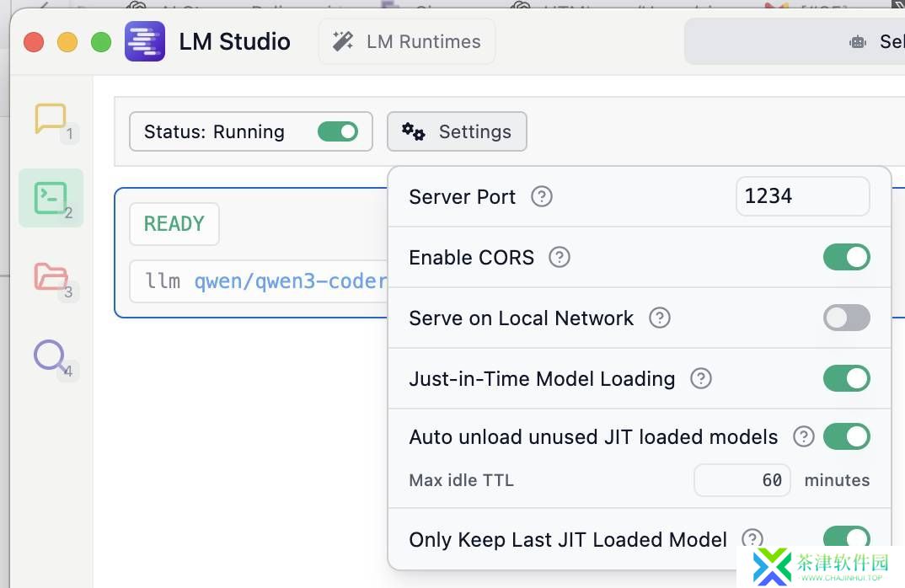
Task: Disable the Enable CORS switch
Action: (x=847, y=258)
